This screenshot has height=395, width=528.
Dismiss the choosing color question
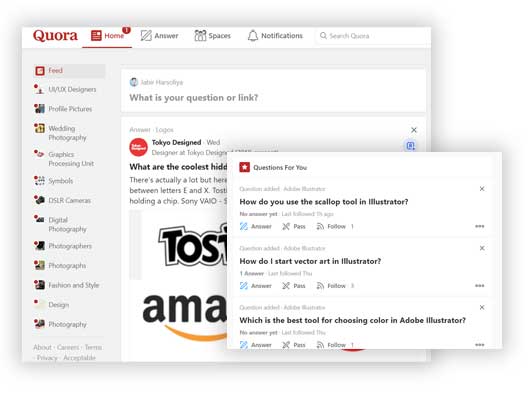[x=482, y=307]
